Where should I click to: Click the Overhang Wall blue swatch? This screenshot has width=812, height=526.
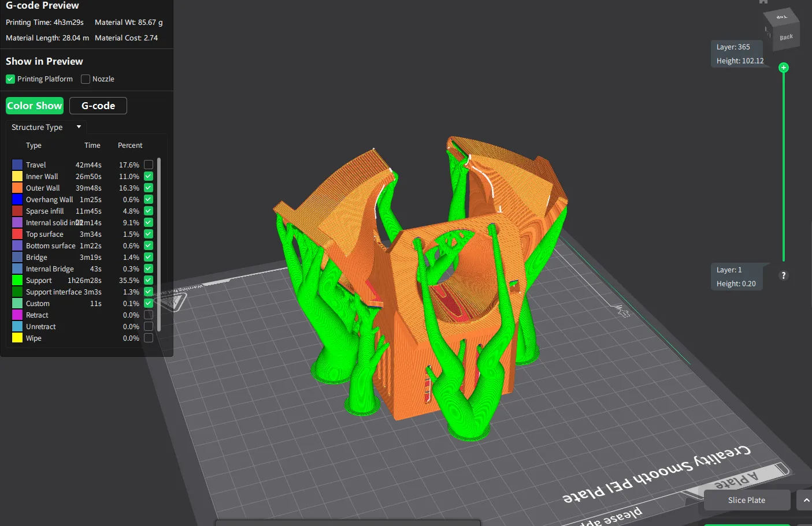point(17,199)
